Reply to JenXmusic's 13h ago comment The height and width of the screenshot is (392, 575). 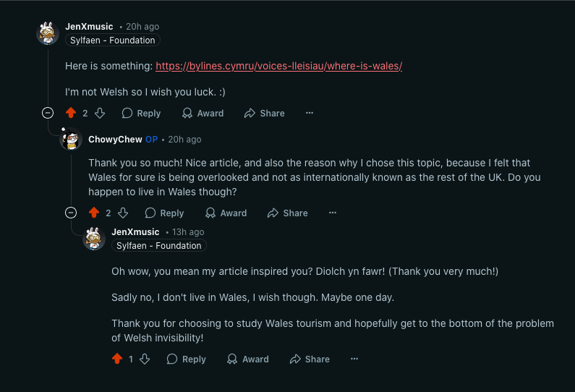(x=186, y=359)
